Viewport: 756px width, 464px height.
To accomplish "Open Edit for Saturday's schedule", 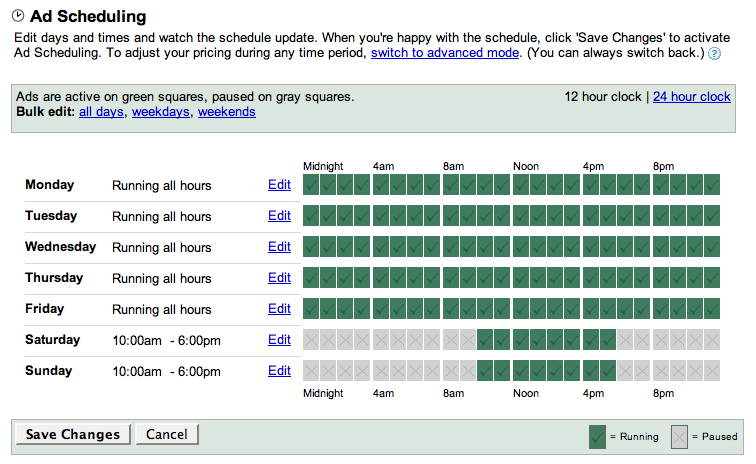I will pos(279,340).
